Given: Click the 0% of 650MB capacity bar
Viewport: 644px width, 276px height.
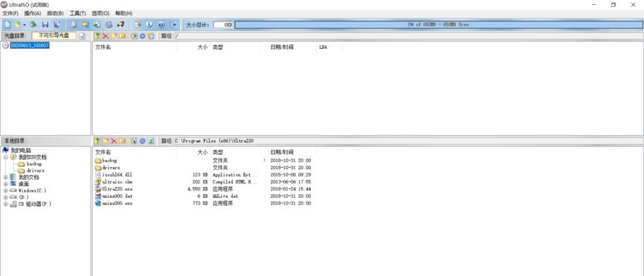Looking at the screenshot, I should point(438,25).
